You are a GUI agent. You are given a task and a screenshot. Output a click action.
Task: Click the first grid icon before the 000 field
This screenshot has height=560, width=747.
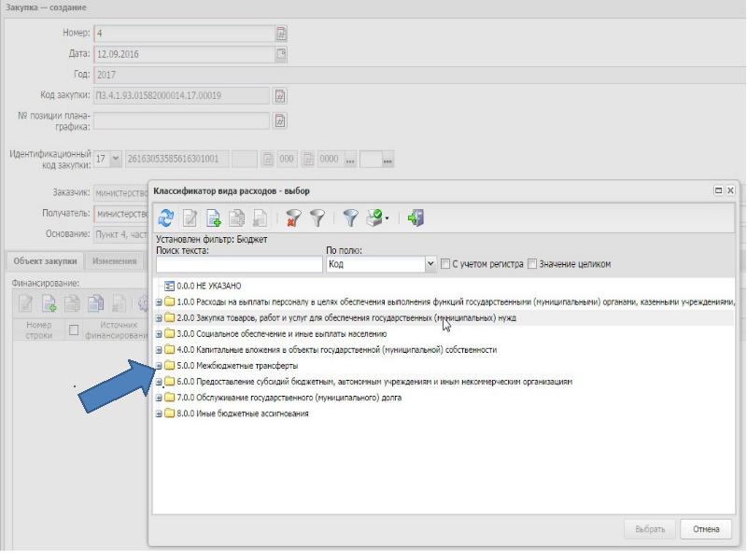click(268, 159)
